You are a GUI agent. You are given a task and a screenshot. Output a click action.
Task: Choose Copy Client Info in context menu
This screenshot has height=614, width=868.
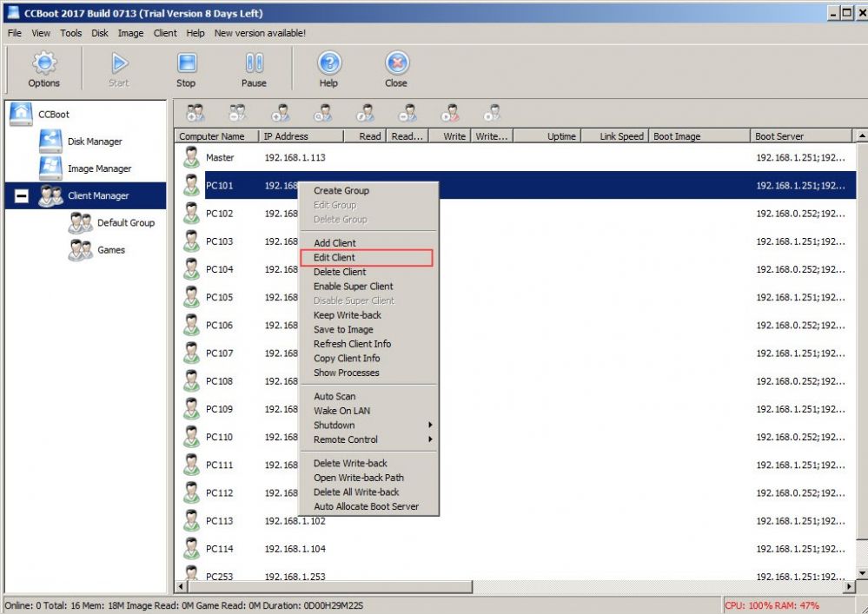tap(368, 358)
